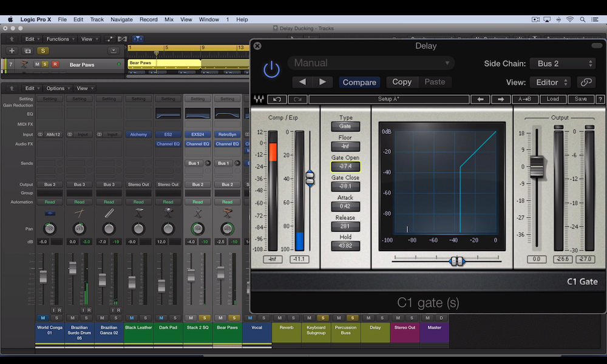607x364 pixels.
Task: Toggle the Delay plug-in power button
Action: pos(271,70)
